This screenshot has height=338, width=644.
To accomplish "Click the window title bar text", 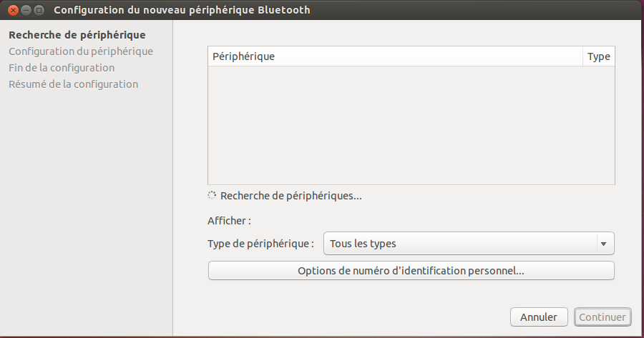I will pyautogui.click(x=182, y=11).
